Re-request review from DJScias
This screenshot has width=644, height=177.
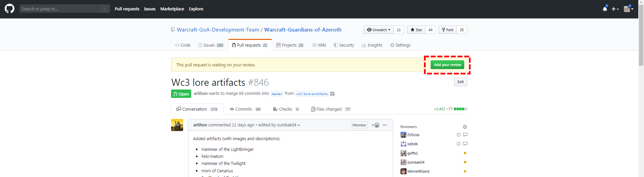click(459, 135)
